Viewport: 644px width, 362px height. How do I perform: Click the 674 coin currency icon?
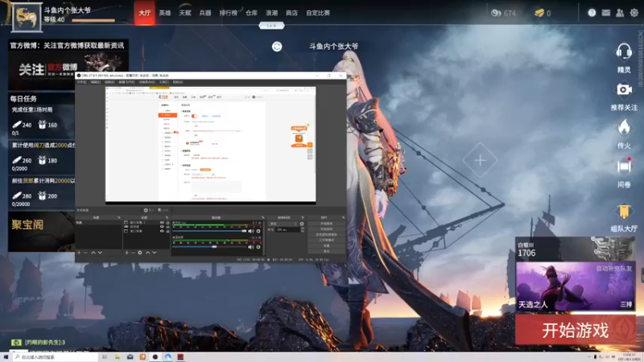pyautogui.click(x=496, y=13)
